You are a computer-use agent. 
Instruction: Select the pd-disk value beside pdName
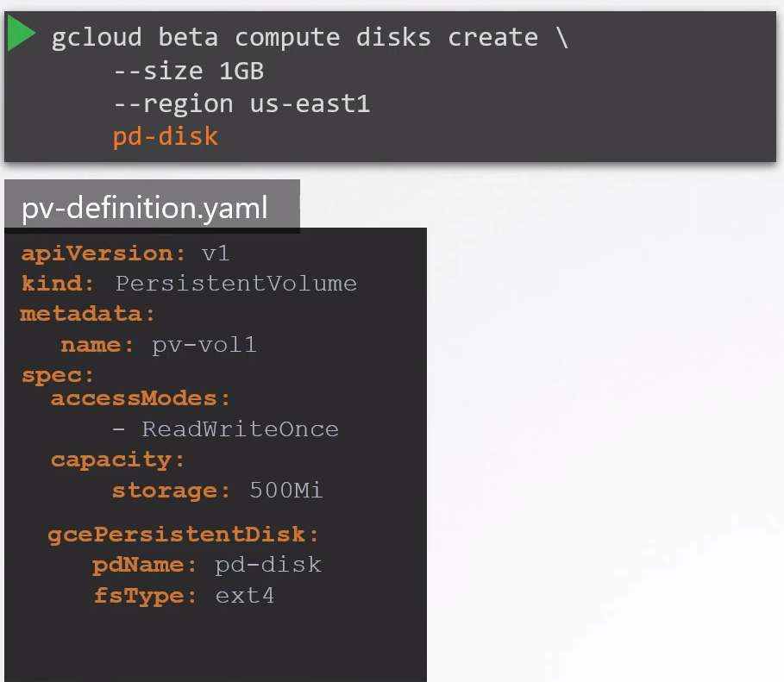coord(268,565)
